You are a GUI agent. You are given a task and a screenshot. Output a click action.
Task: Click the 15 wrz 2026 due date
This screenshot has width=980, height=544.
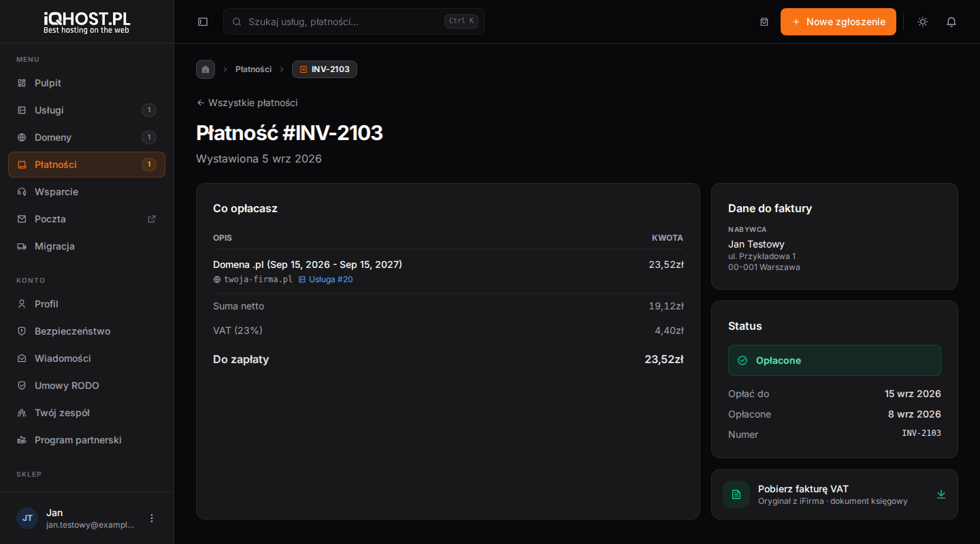(913, 394)
